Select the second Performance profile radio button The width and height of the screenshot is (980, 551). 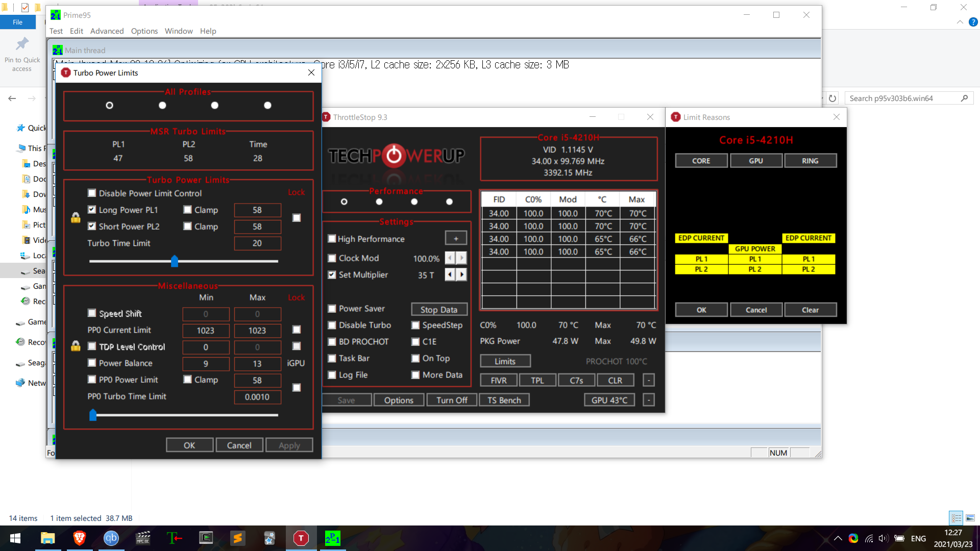click(x=379, y=202)
